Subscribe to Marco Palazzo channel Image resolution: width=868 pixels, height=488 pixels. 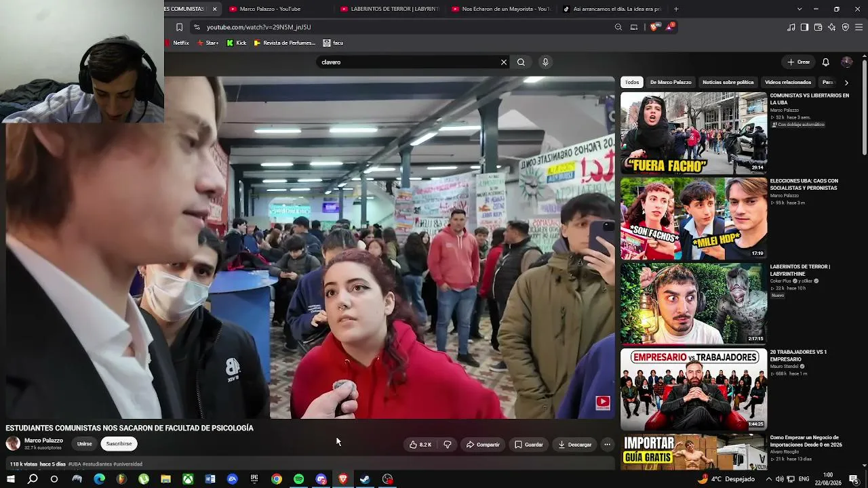tap(119, 444)
